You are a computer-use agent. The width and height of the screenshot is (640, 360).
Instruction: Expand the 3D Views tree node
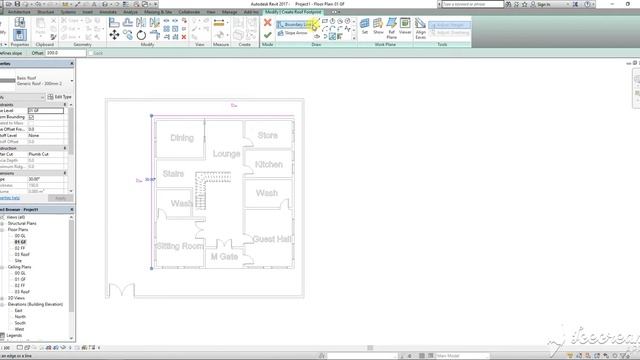[x=2, y=298]
